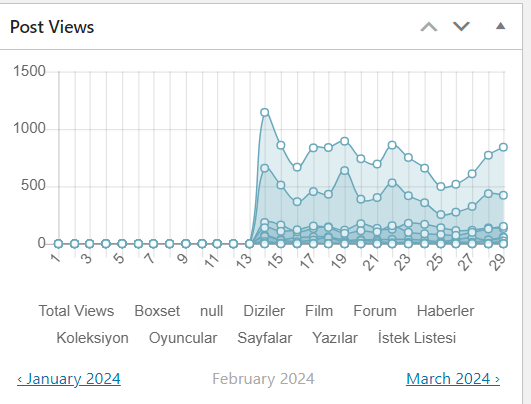Toggle Haberler legend item

445,311
